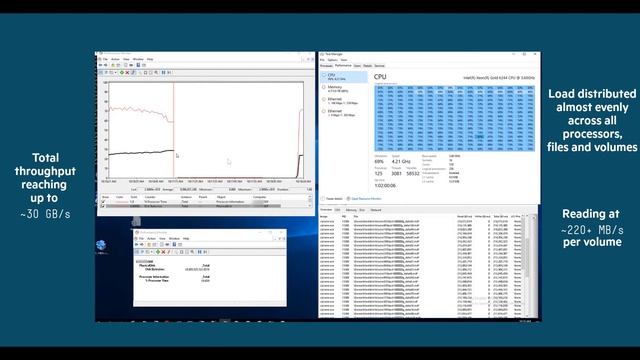
Task: Click red Delete X in report window toolbar
Action: pyautogui.click(x=163, y=252)
